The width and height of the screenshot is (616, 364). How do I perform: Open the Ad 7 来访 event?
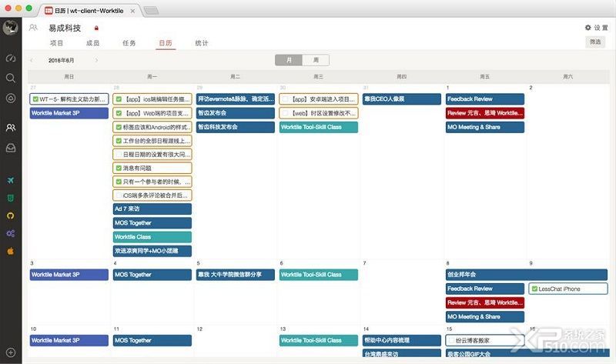pyautogui.click(x=152, y=209)
